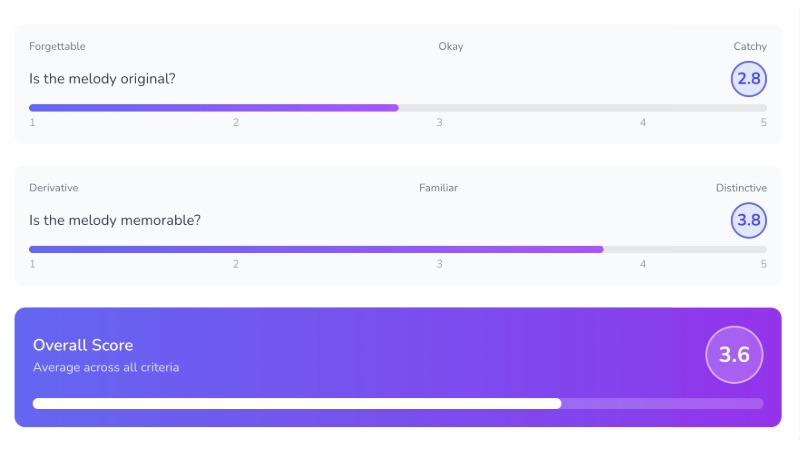Viewport: 800px width, 450px height.
Task: Select the 'Derivative' scale label
Action: coord(54,188)
